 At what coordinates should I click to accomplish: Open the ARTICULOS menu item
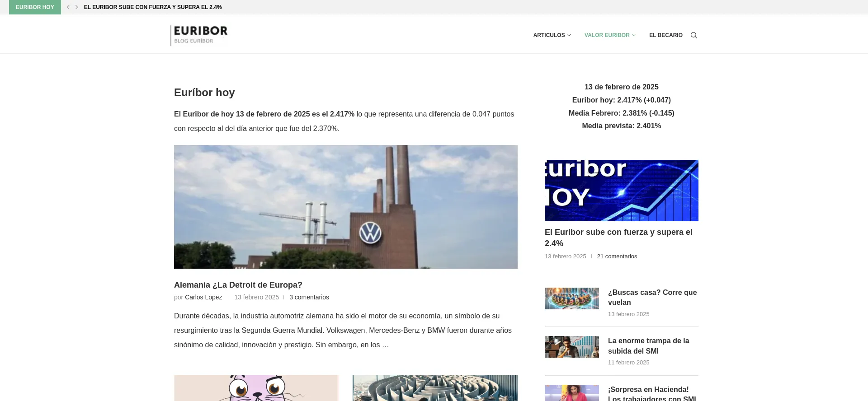(x=549, y=35)
